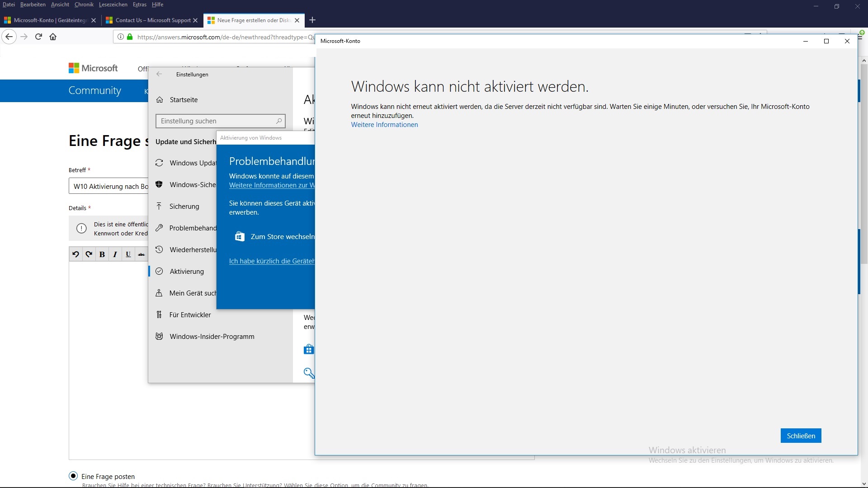868x488 pixels.
Task: Open the Community link in blue header
Action: 94,90
